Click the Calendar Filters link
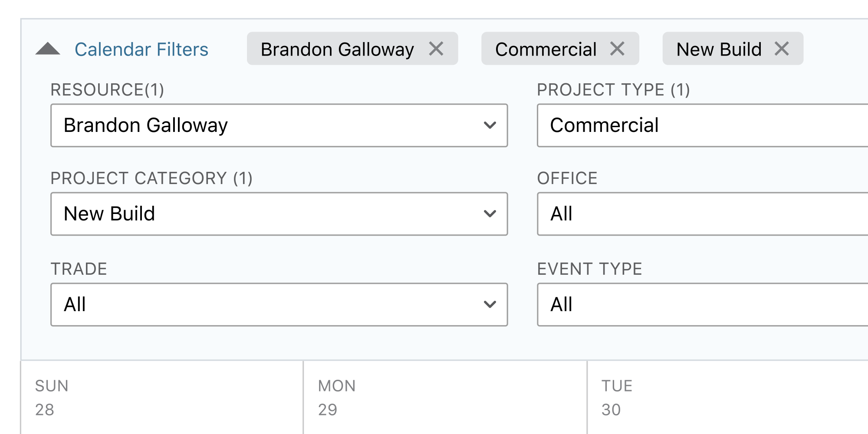868x434 pixels. point(141,49)
